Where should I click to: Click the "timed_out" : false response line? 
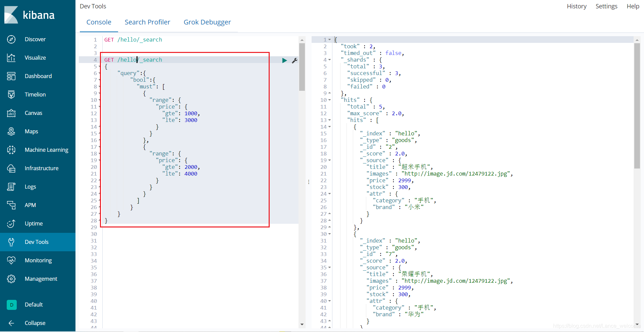click(x=372, y=53)
